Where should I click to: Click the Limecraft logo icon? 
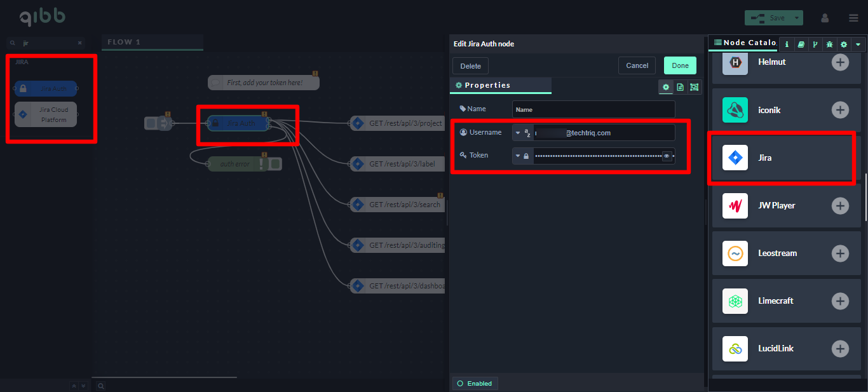735,301
